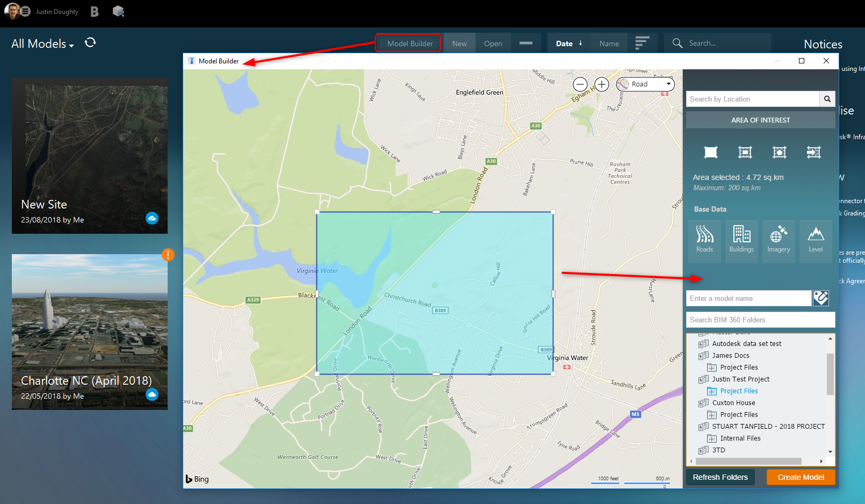This screenshot has width=865, height=504.
Task: Refresh the All Models list
Action: (90, 42)
